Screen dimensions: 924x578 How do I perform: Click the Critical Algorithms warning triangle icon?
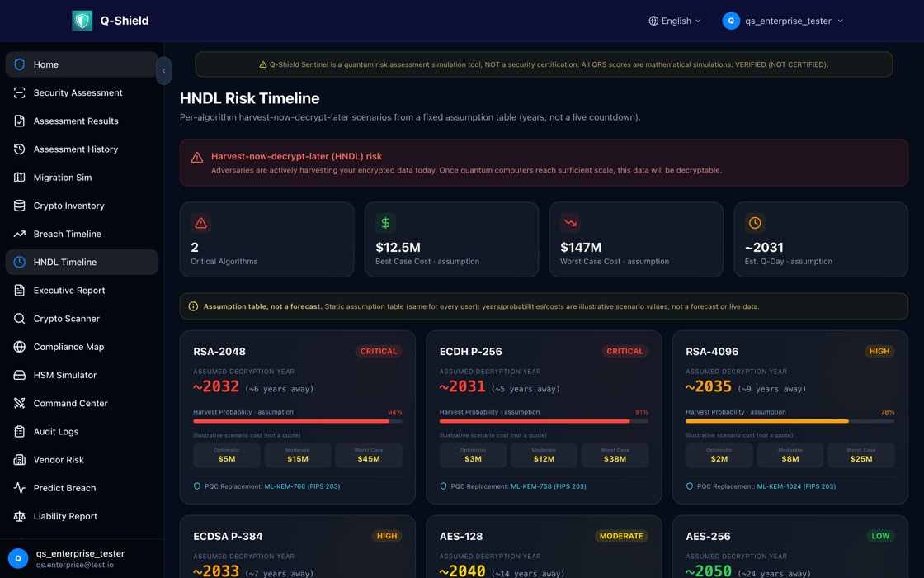pyautogui.click(x=201, y=223)
